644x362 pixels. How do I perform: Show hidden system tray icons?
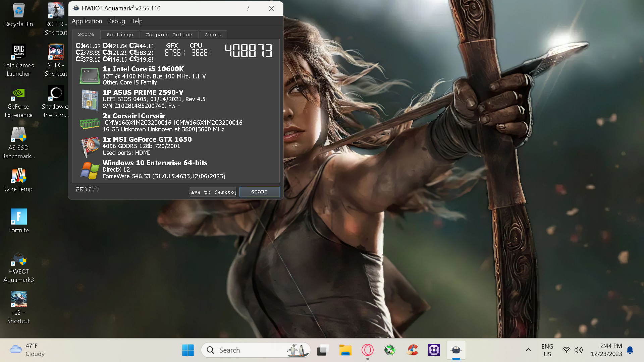[x=528, y=350]
